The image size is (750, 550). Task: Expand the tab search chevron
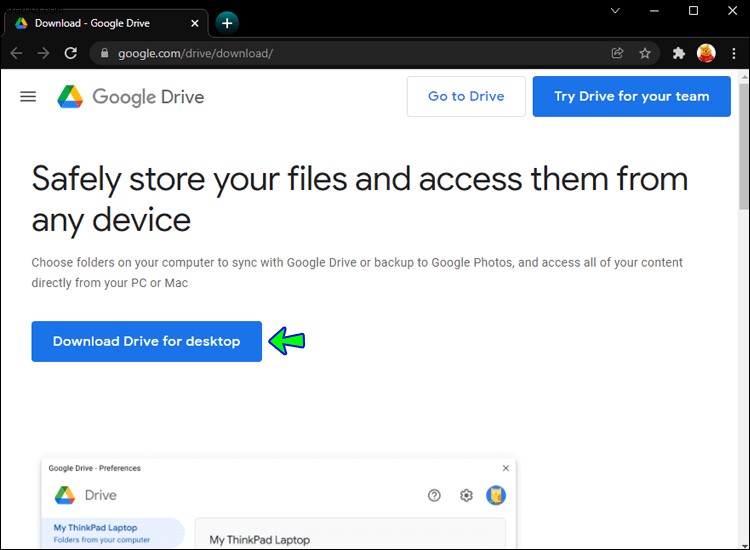pos(615,11)
